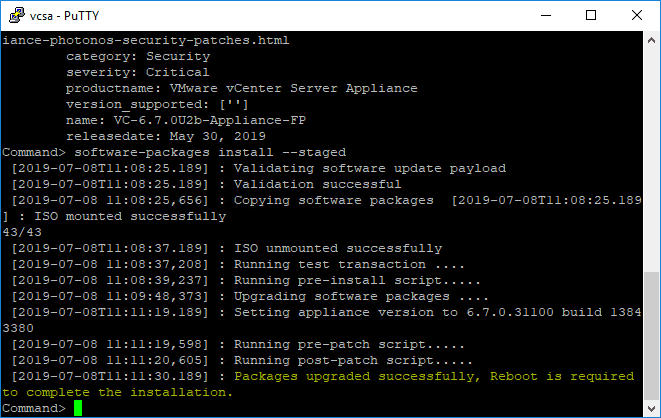The image size is (661, 418).
Task: Click the "severity: Critical" line
Action: tap(138, 72)
